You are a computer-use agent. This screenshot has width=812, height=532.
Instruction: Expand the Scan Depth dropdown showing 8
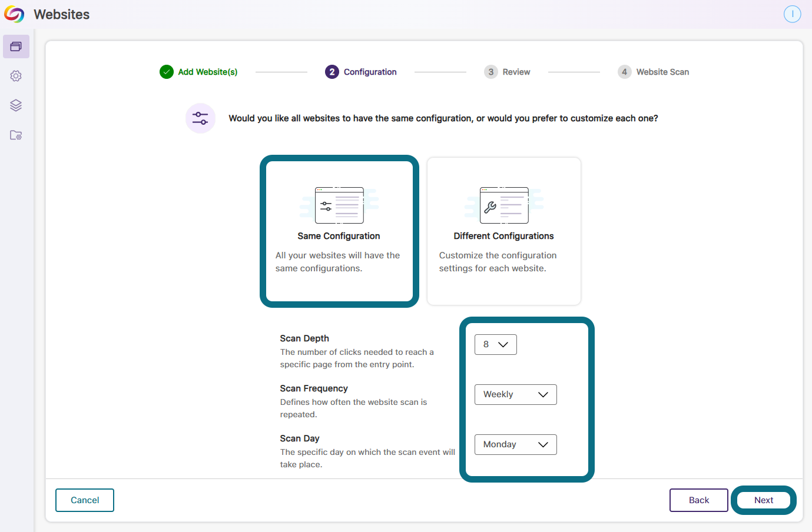[x=495, y=345]
